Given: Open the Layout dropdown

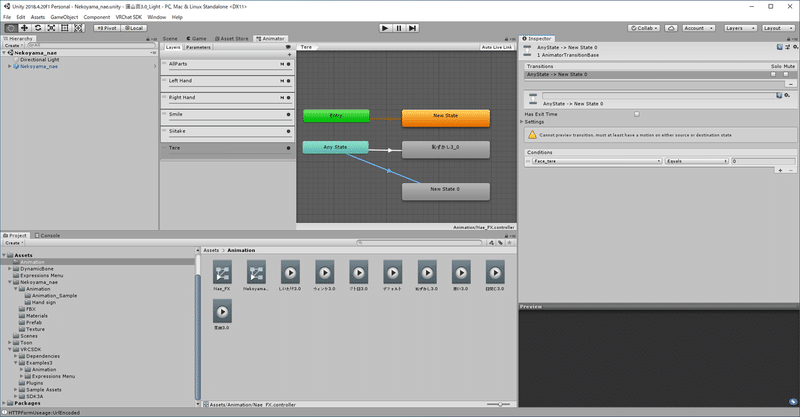Looking at the screenshot, I should 778,28.
